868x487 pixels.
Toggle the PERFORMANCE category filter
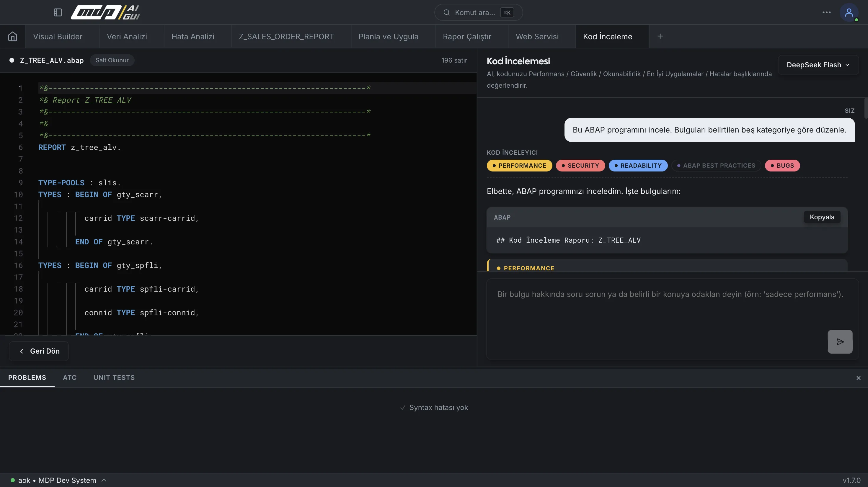click(519, 166)
